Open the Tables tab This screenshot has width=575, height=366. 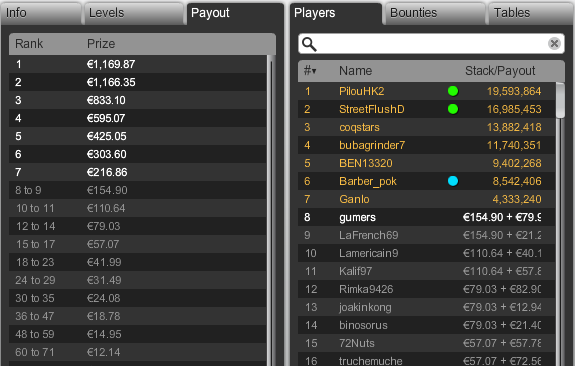[531, 13]
